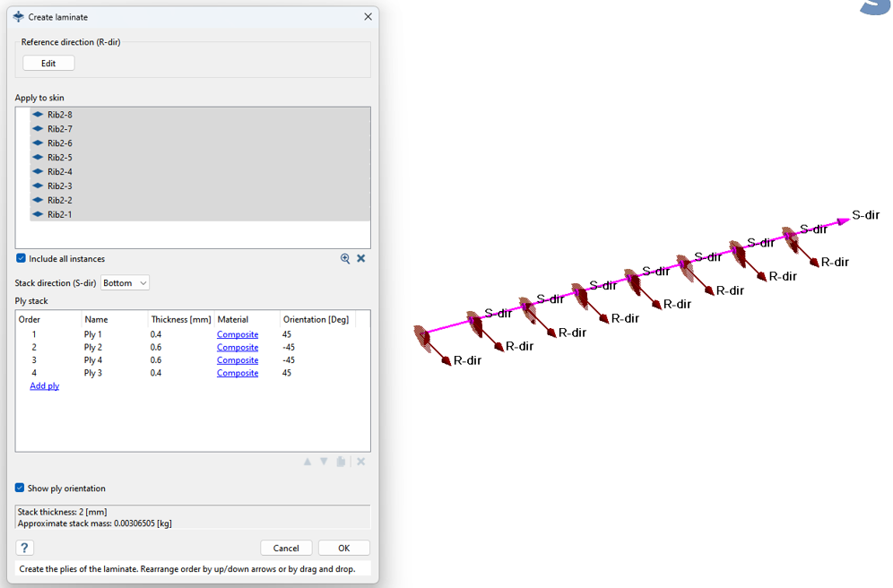Click the Orientation [Deg] column header
This screenshot has width=893, height=588.
point(316,319)
